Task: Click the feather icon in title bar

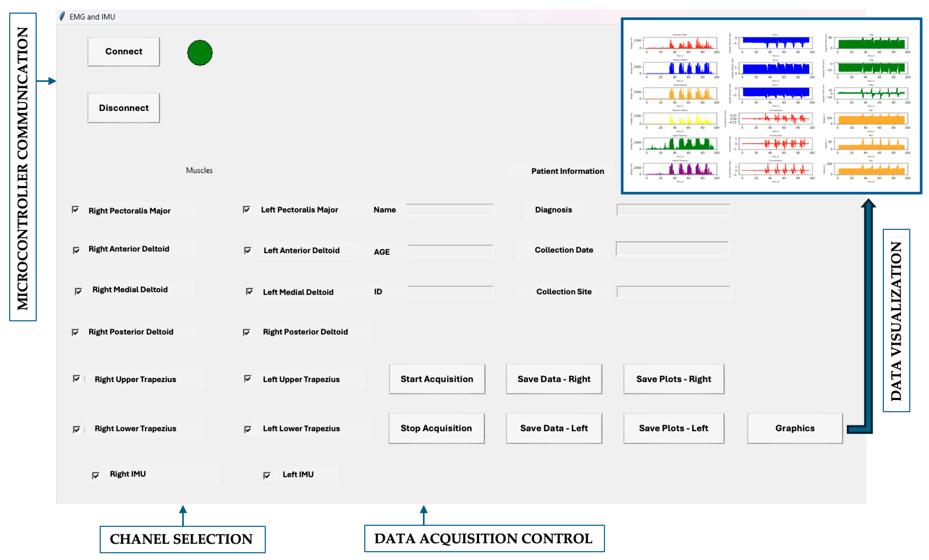Action: point(62,17)
